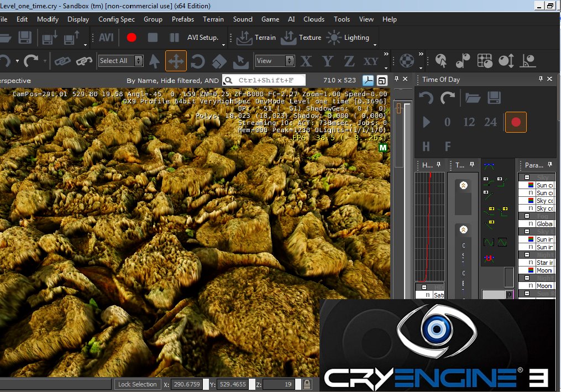
Task: Toggle X axis constraint
Action: click(306, 61)
